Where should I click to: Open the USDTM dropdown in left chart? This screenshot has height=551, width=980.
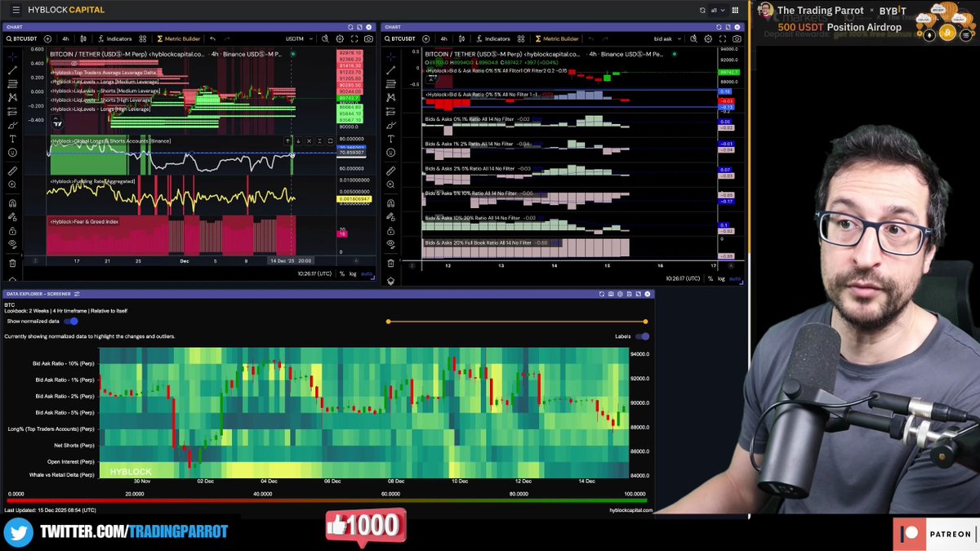click(x=299, y=38)
